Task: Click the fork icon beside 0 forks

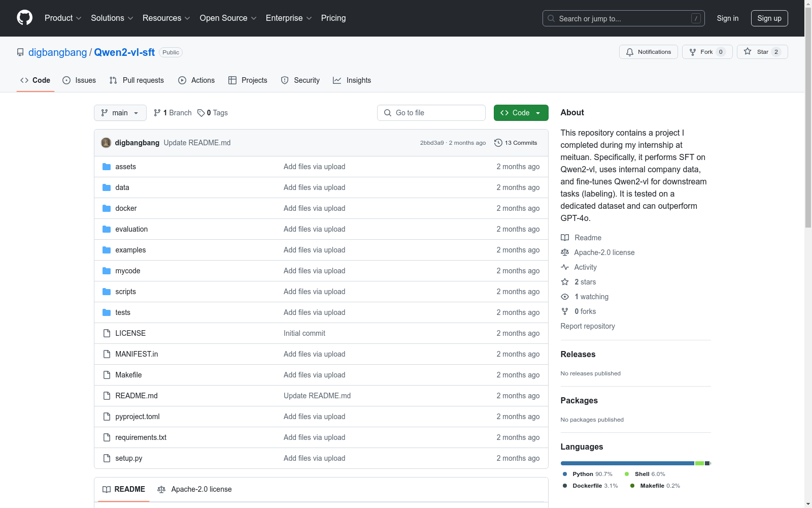Action: coord(565,311)
